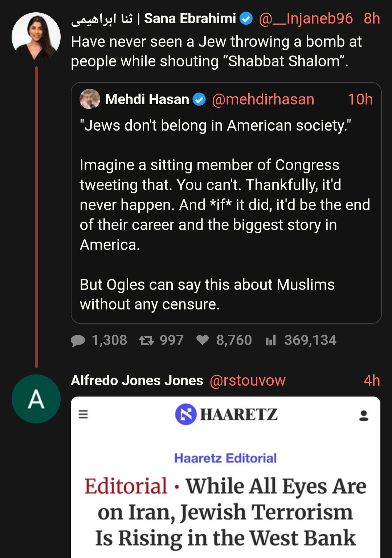Open the Haaretz hamburger menu icon

pyautogui.click(x=83, y=414)
